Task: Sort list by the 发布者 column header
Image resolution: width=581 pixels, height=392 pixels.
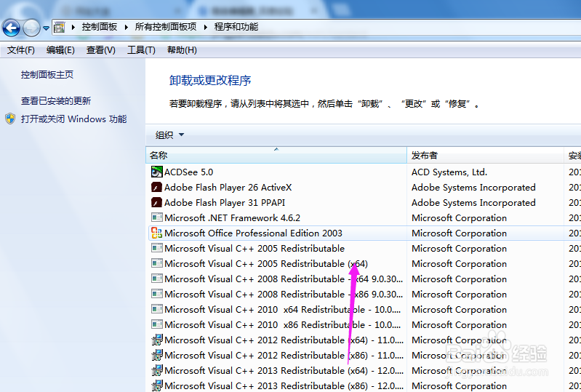Action: [486, 155]
